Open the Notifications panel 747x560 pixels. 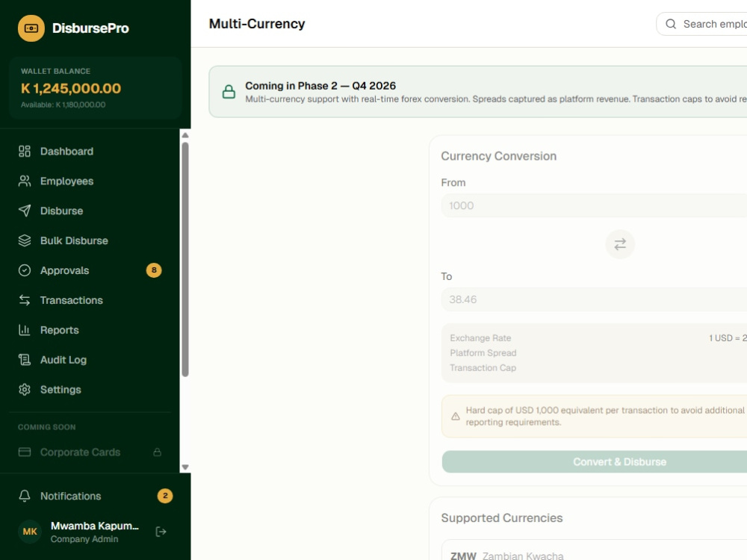pos(96,496)
